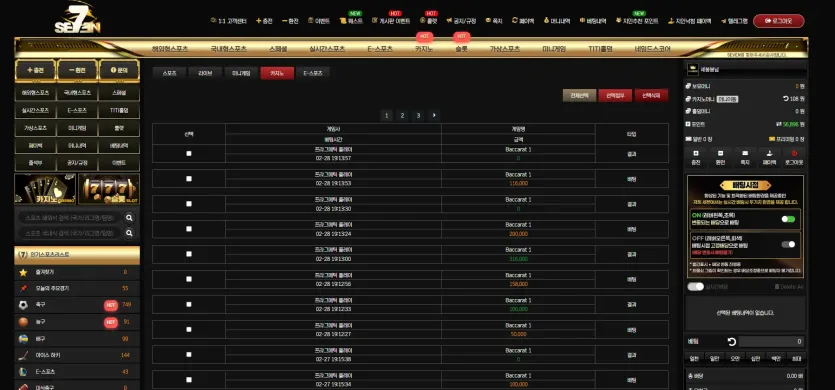The height and width of the screenshot is (390, 835).
Task: Open the 룰렛 roulette link
Action: (x=429, y=21)
